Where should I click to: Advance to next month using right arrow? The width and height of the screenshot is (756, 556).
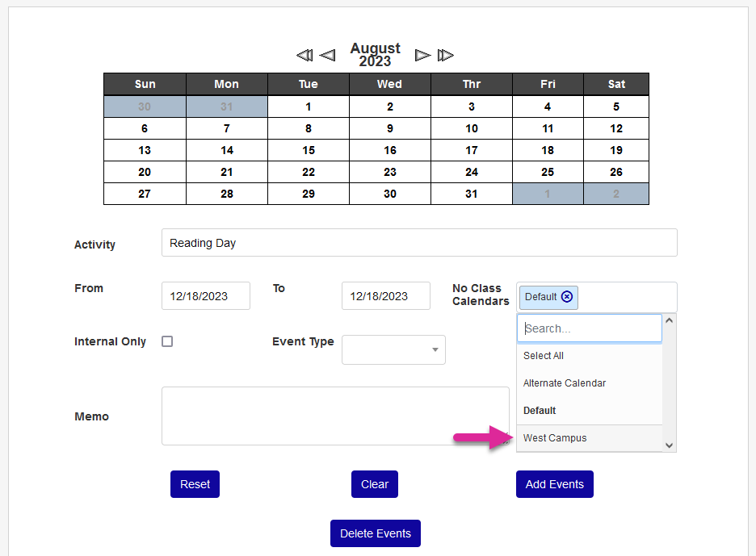coord(422,56)
